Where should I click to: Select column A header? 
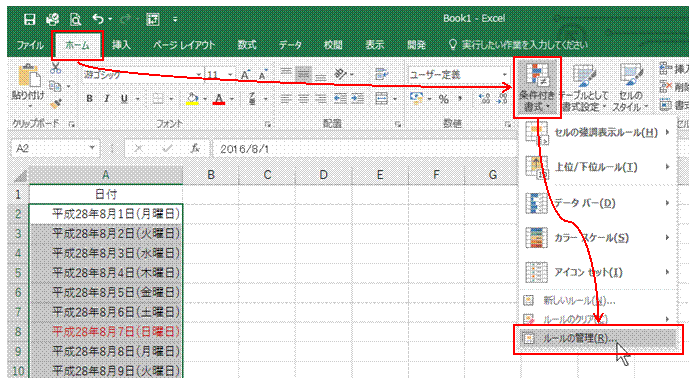point(106,175)
